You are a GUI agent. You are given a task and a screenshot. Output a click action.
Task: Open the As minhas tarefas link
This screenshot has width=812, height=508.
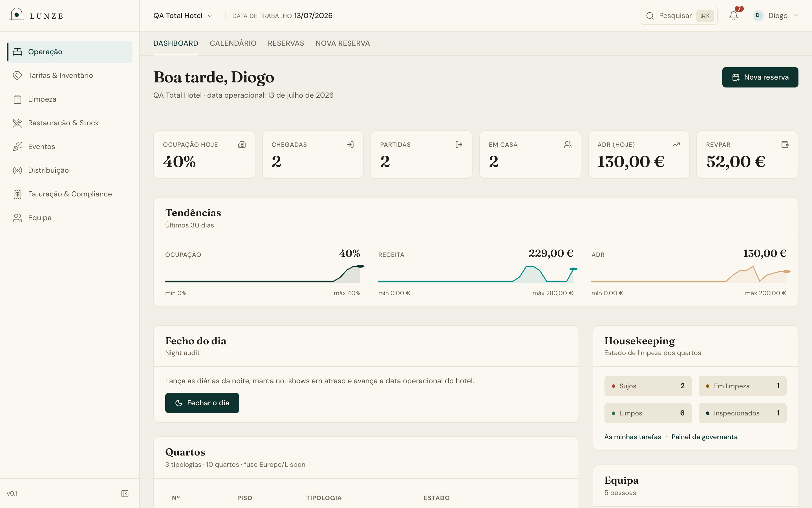[x=632, y=437]
